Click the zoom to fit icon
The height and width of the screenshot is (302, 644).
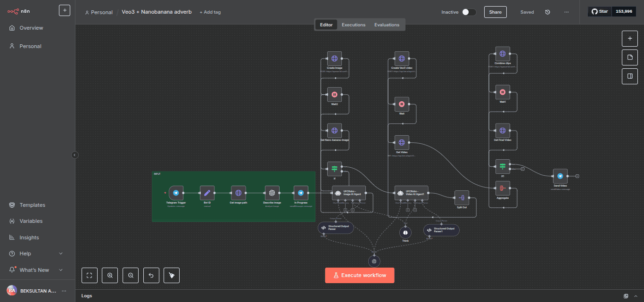[90, 275]
